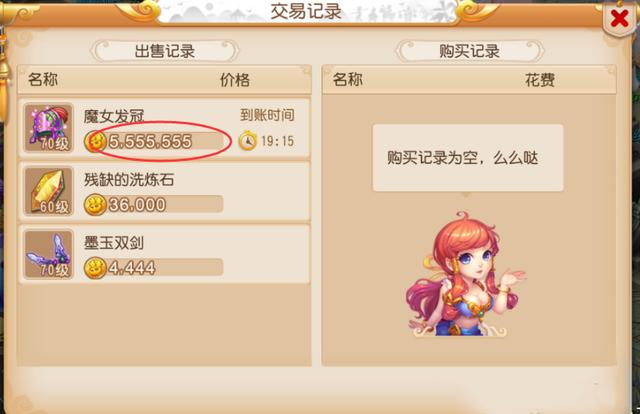The width and height of the screenshot is (640, 414).
Task: Select the 魔女发冠 sale record row
Action: pyautogui.click(x=164, y=128)
